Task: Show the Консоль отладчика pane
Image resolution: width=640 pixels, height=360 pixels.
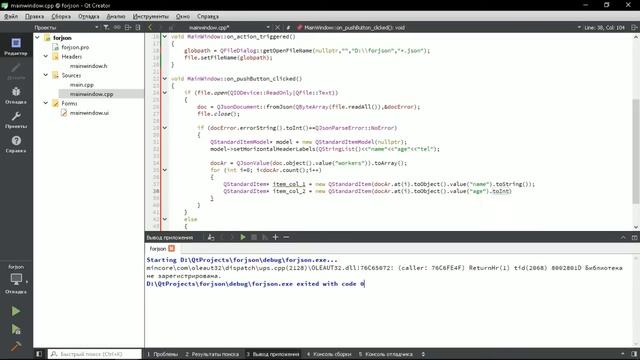Action: click(x=386, y=354)
